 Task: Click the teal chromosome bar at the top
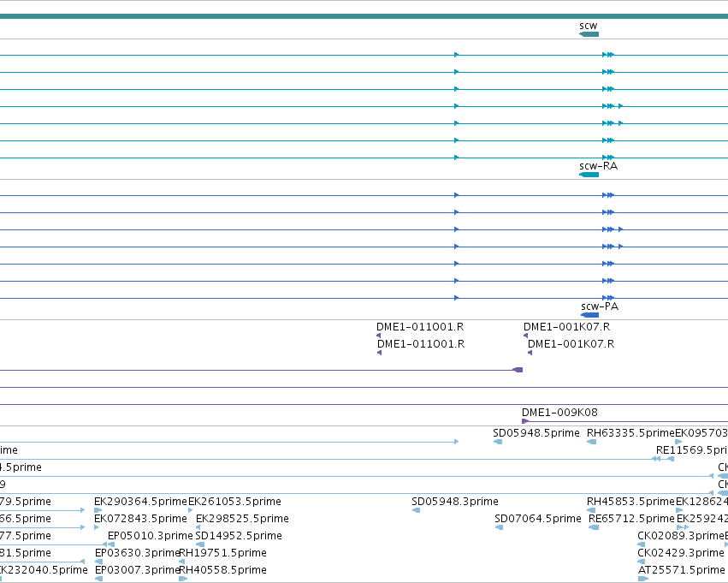(364, 16)
